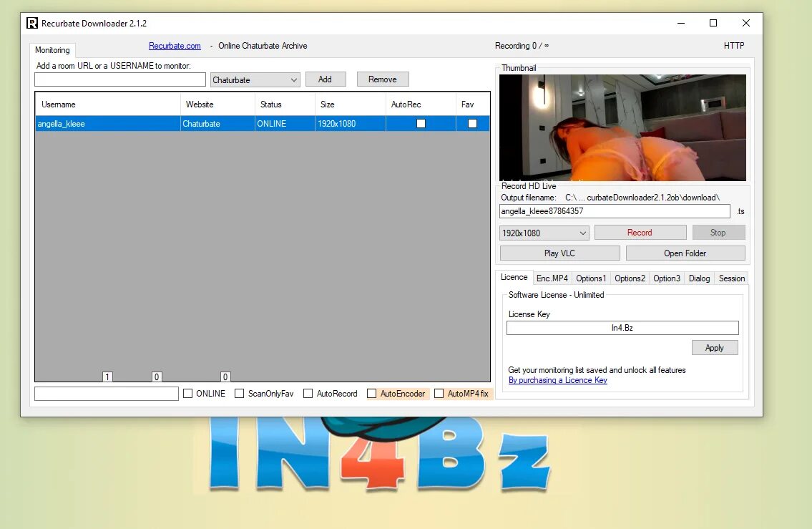Click the Remove button

pyautogui.click(x=383, y=79)
